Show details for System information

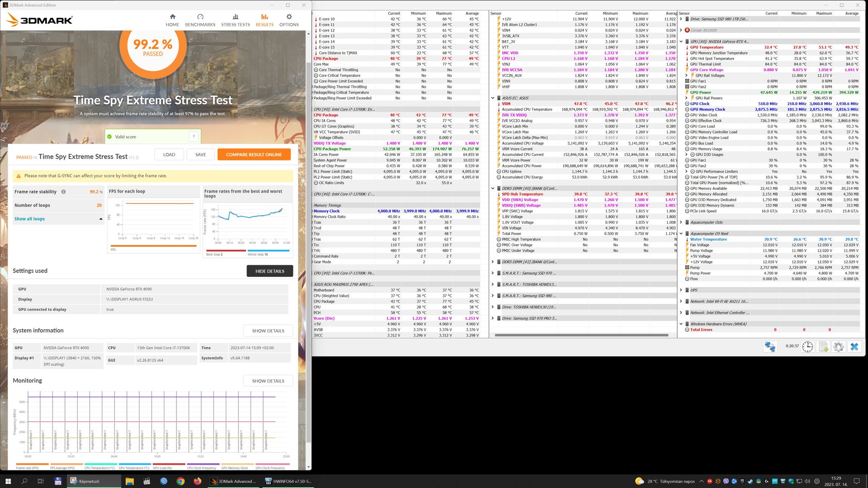[x=268, y=330]
